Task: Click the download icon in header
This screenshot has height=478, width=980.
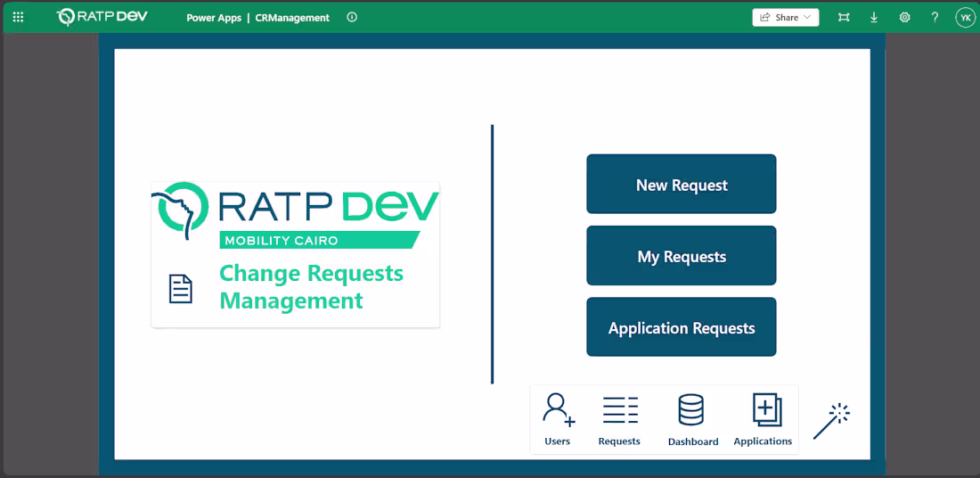Action: coord(874,18)
